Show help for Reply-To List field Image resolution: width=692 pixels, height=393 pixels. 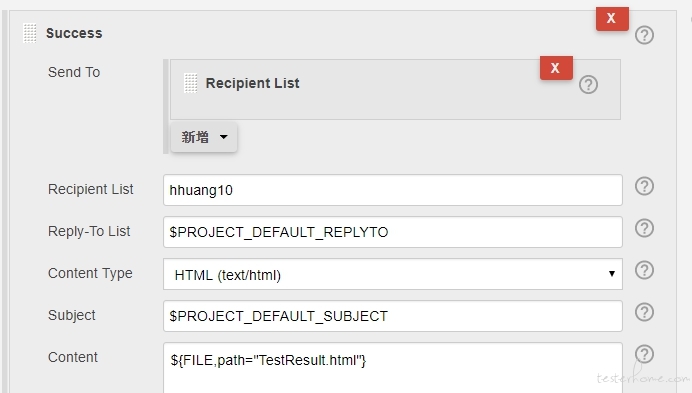pyautogui.click(x=644, y=228)
